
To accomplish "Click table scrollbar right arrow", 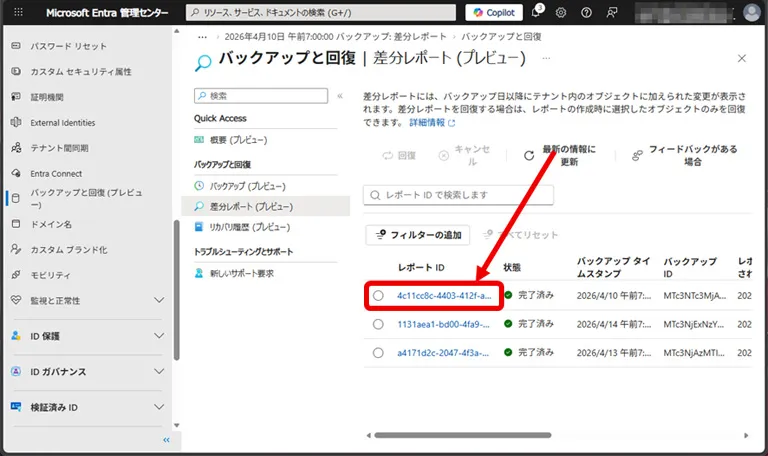I will pos(746,435).
